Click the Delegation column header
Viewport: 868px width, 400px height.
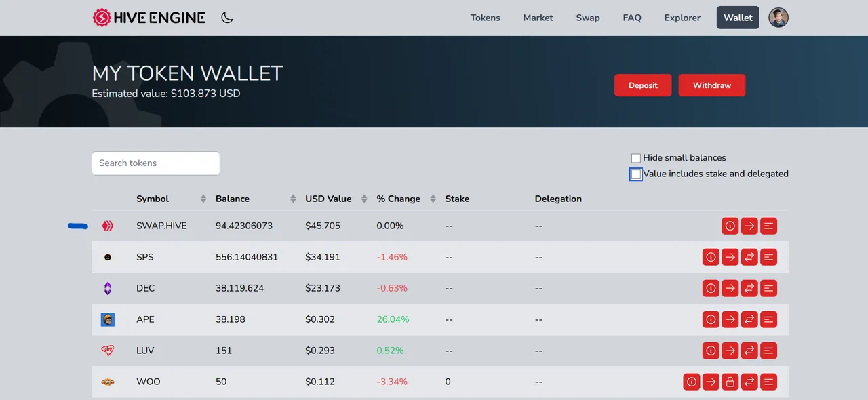(x=558, y=199)
